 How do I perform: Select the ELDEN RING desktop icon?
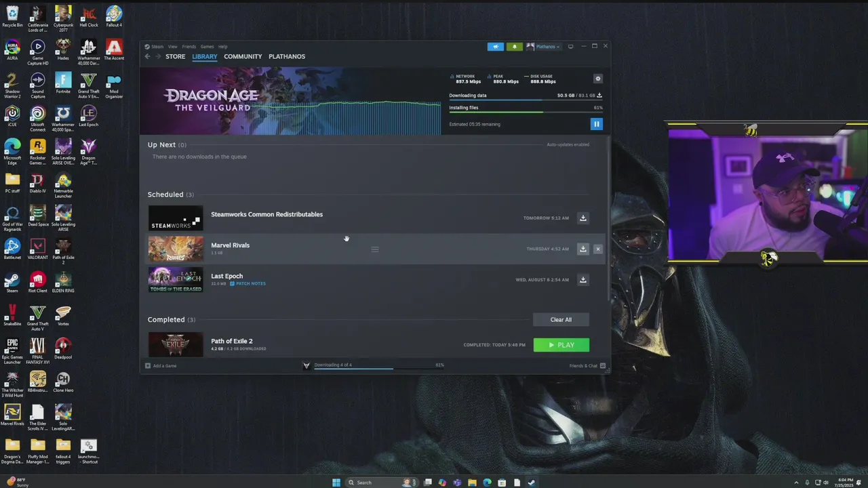pos(63,283)
